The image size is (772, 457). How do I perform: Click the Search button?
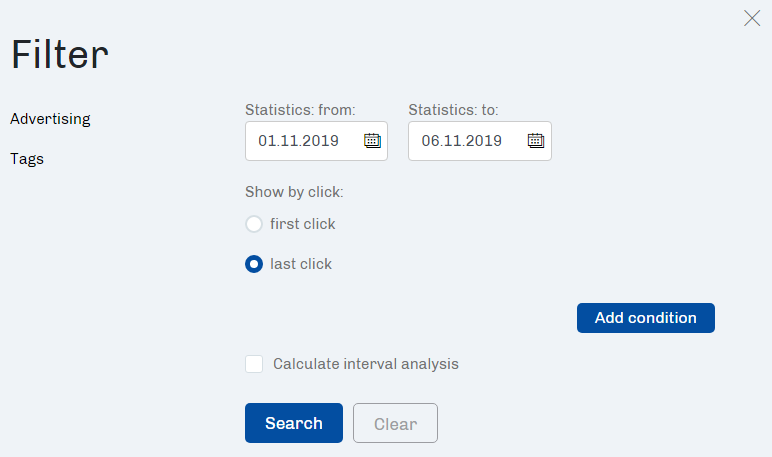pyautogui.click(x=294, y=423)
